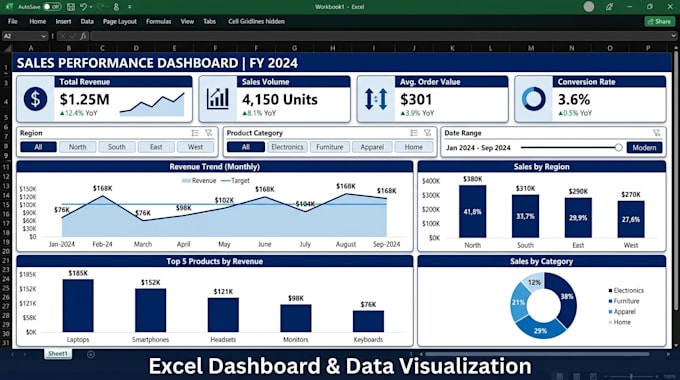Click the user account avatar
This screenshot has height=380, width=680.
[588, 7]
